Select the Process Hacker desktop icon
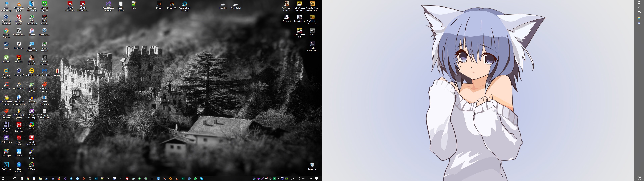Viewport: 644px width, 181px height. [x=44, y=47]
